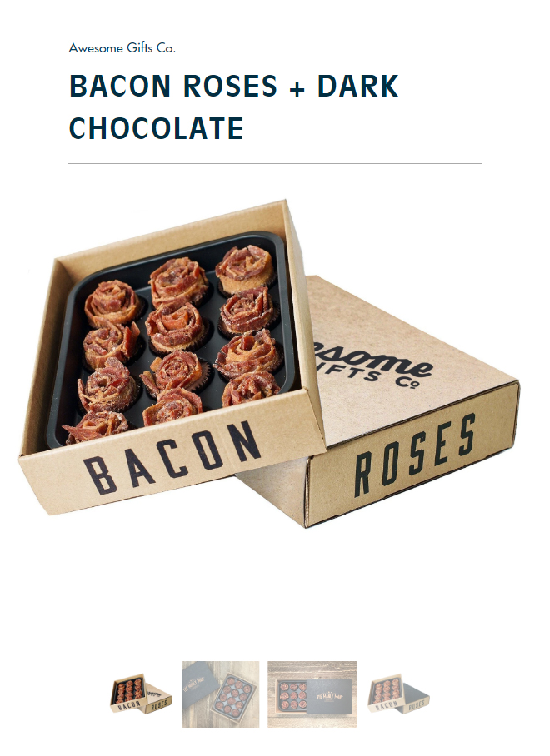
Task: Select the second thumbnail, overhead box on wood
Action: [221, 694]
